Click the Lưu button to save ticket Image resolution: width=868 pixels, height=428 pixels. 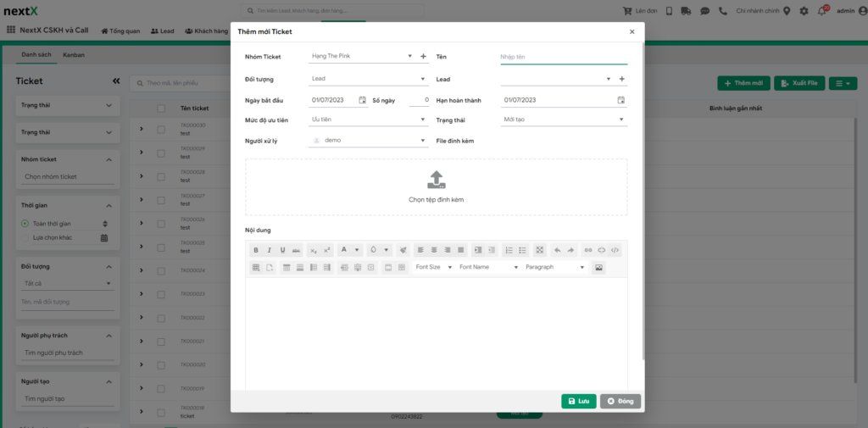point(578,401)
